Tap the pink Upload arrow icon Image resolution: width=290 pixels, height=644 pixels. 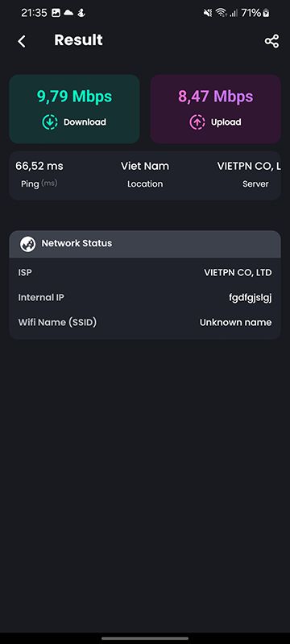pyautogui.click(x=197, y=122)
